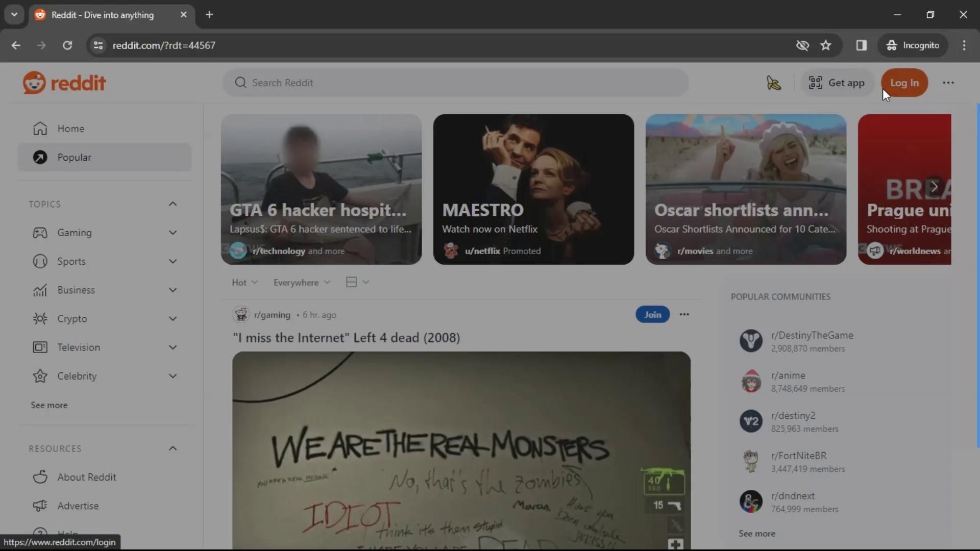Select Popular in the sidebar
980x551 pixels.
click(x=74, y=157)
